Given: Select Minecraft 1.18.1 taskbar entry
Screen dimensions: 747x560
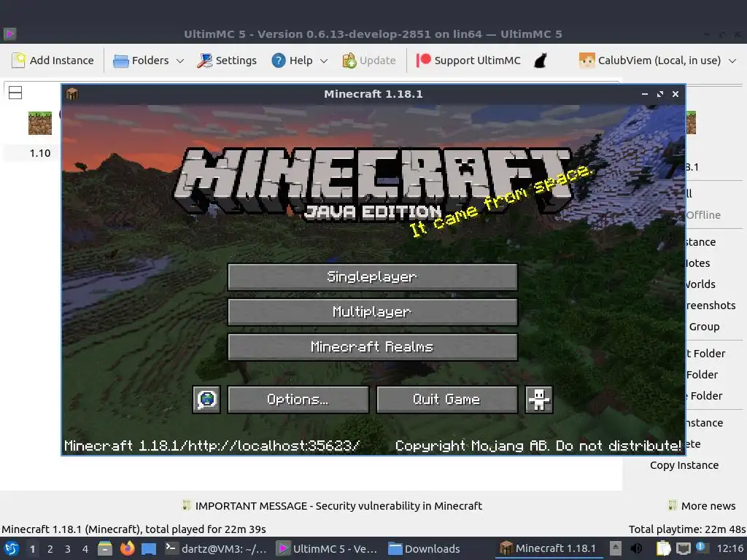Looking at the screenshot, I should (x=549, y=548).
